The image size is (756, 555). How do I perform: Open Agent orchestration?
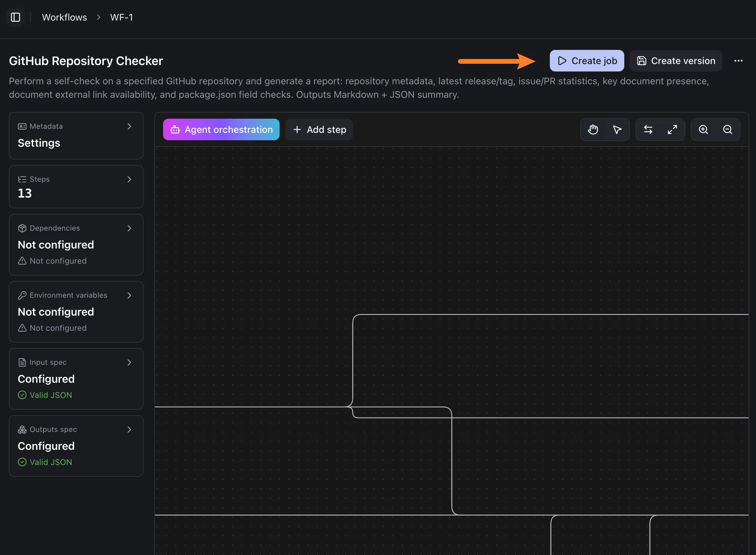pos(221,129)
